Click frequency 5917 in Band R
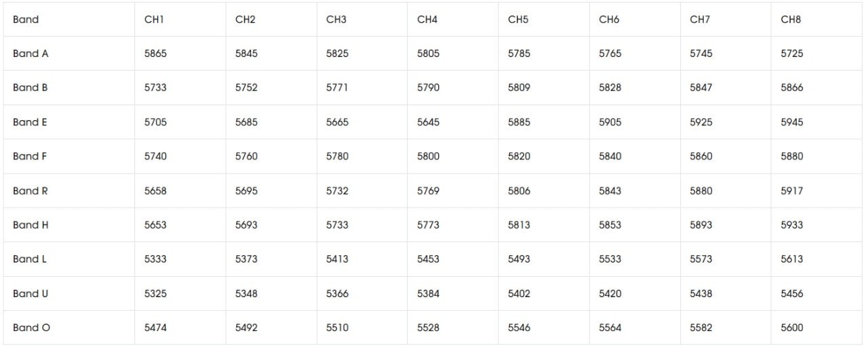 click(792, 191)
